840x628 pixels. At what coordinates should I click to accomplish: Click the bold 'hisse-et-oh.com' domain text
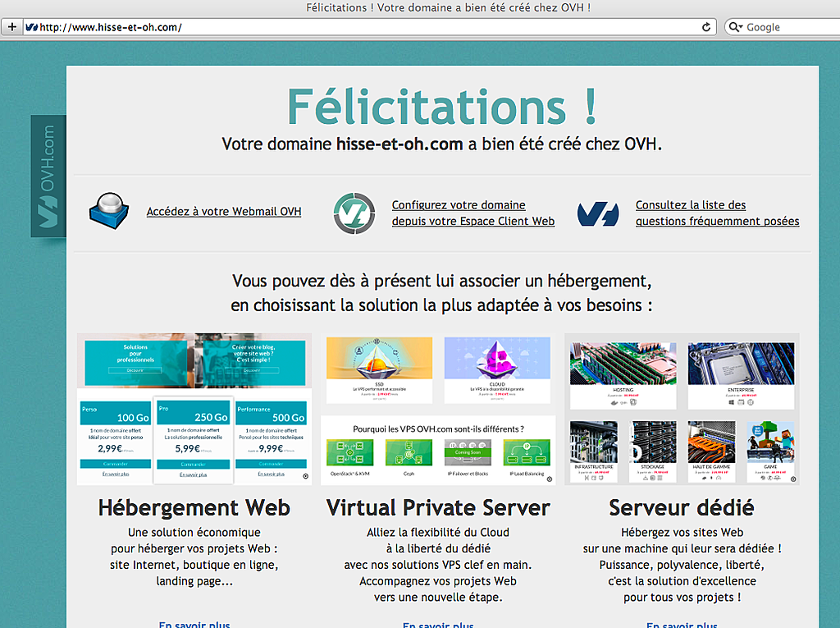point(399,144)
